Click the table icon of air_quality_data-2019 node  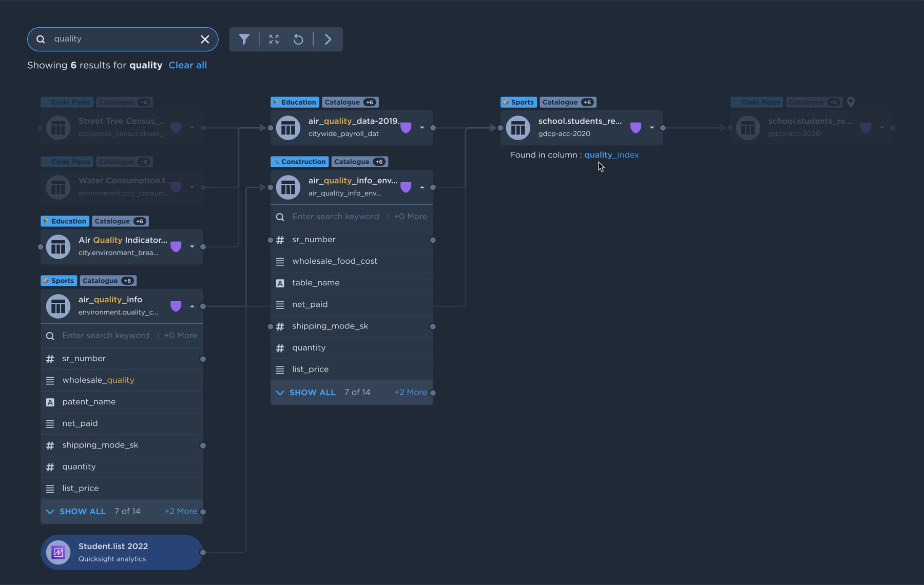pyautogui.click(x=288, y=128)
